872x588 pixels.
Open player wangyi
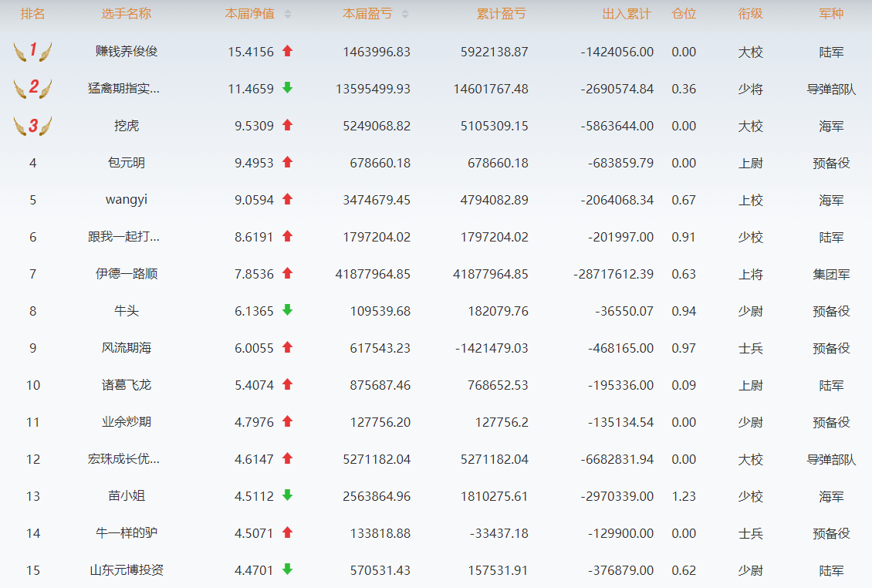click(x=127, y=201)
